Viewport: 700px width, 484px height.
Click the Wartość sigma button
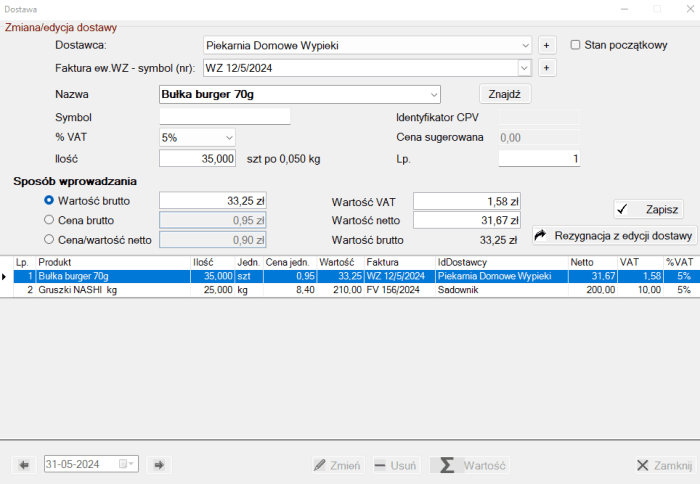(469, 465)
